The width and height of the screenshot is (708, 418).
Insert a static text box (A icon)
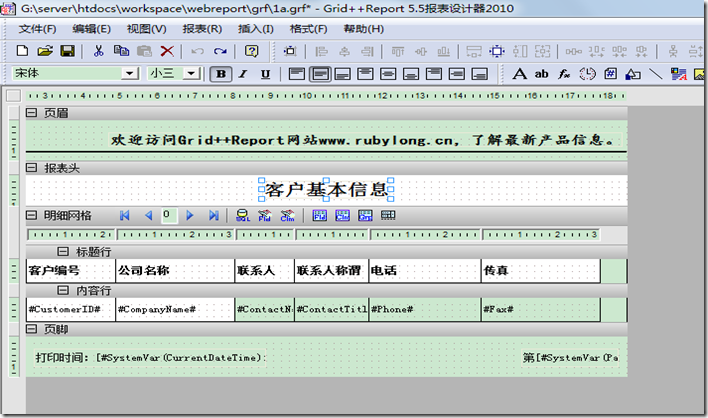(x=519, y=74)
